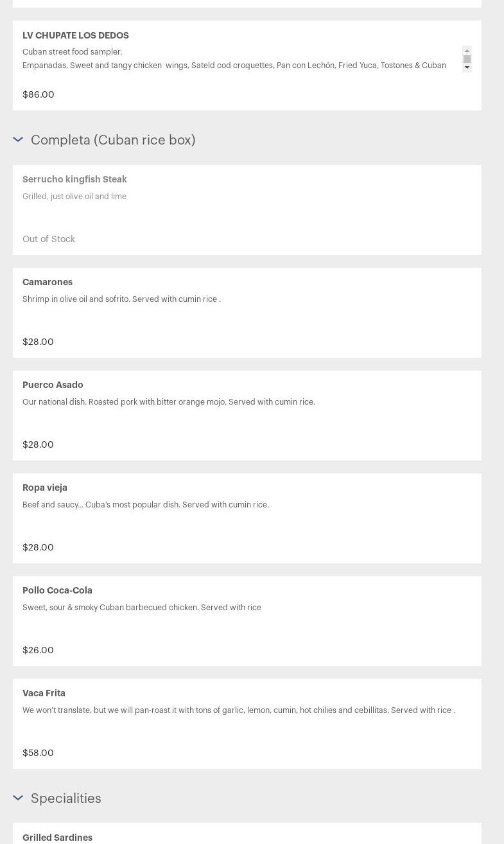Click the description scroll-down arrow
The height and width of the screenshot is (844, 504).
pyautogui.click(x=467, y=67)
